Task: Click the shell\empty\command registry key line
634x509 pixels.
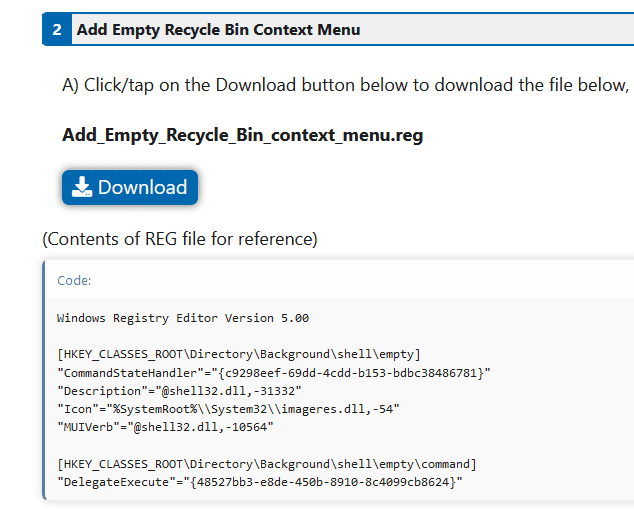Action: tap(267, 464)
